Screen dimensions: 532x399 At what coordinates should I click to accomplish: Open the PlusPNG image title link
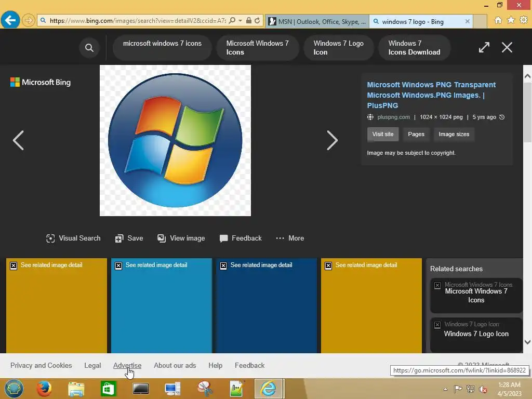pyautogui.click(x=431, y=95)
